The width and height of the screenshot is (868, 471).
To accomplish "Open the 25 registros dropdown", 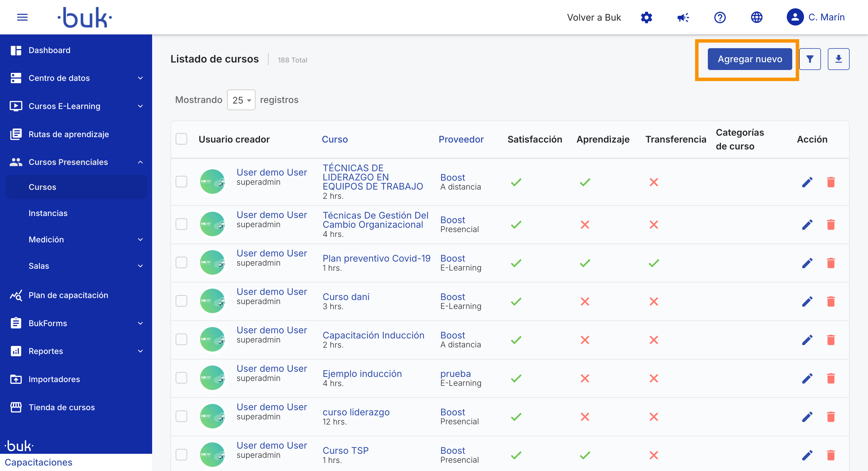I will [x=241, y=100].
